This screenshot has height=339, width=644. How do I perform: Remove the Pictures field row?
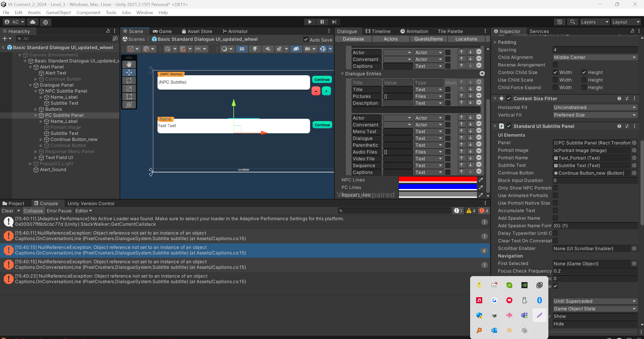pyautogui.click(x=479, y=96)
